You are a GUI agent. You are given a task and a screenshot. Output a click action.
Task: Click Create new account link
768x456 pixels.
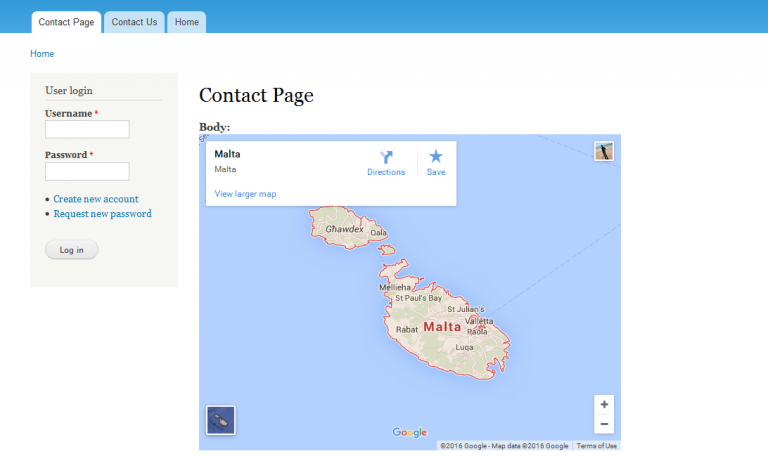tap(96, 199)
